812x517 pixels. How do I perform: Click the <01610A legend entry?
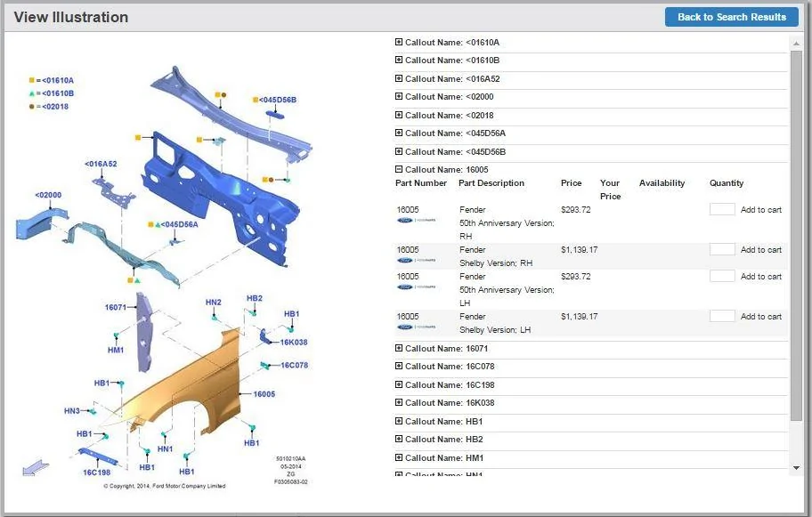[52, 80]
